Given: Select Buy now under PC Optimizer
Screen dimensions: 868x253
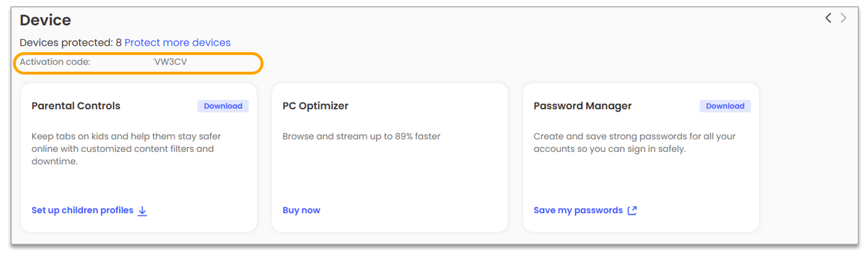Looking at the screenshot, I should 301,210.
